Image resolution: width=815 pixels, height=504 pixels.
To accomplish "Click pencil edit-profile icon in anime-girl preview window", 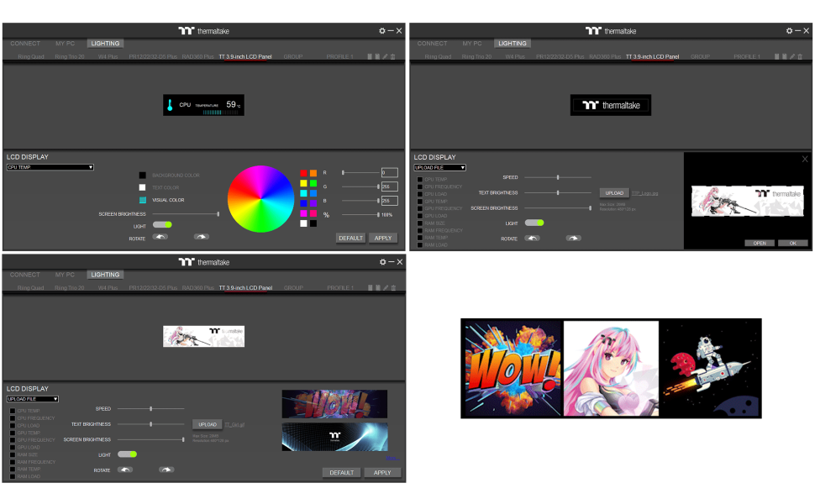I will [386, 288].
